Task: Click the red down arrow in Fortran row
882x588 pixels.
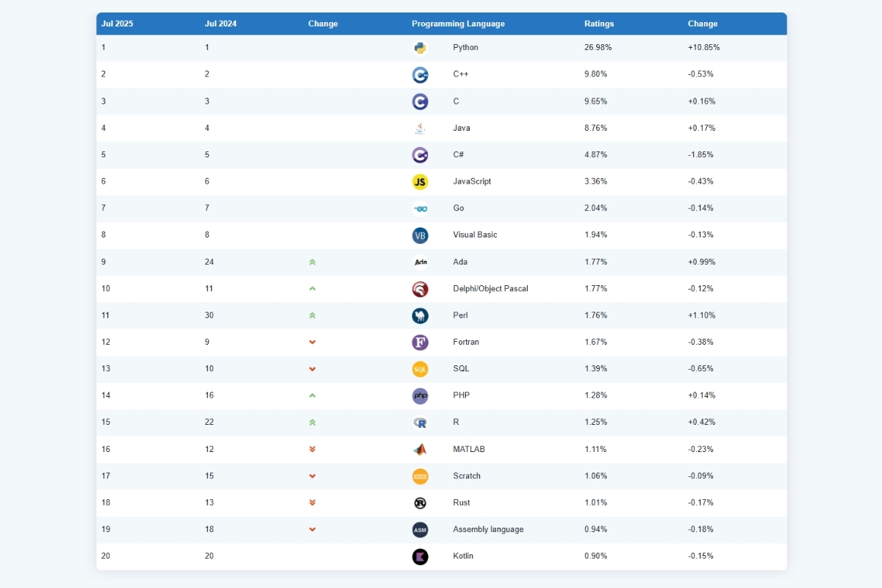Action: point(312,342)
